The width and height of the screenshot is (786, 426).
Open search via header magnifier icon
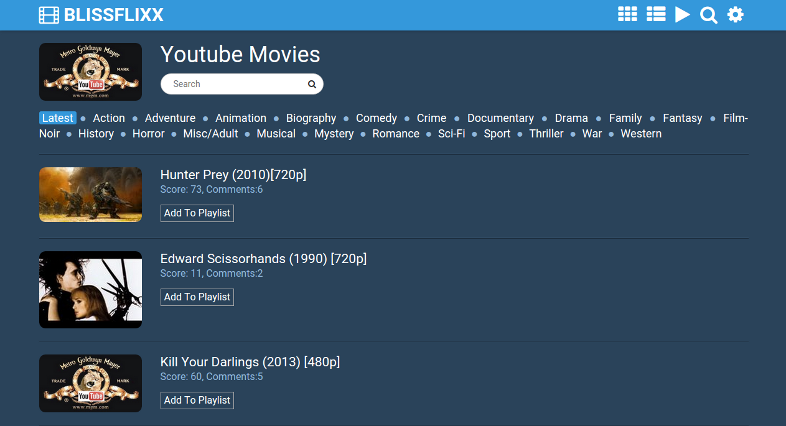tap(708, 15)
